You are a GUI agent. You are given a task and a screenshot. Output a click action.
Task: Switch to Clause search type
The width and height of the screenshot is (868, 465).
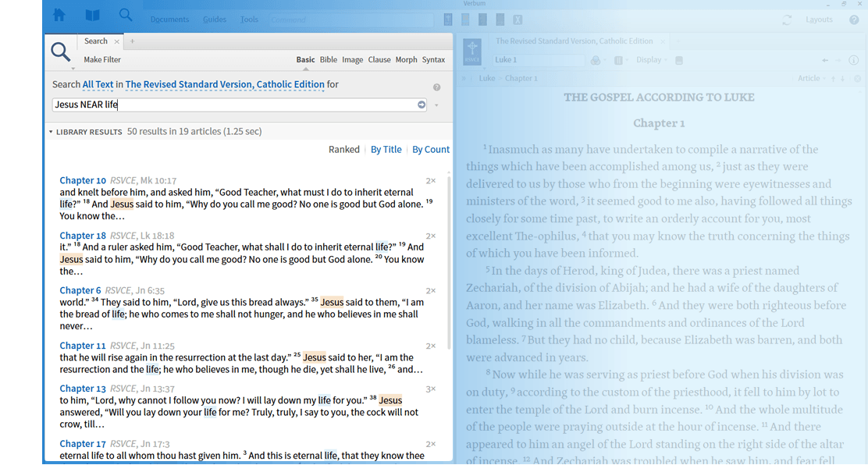[379, 60]
